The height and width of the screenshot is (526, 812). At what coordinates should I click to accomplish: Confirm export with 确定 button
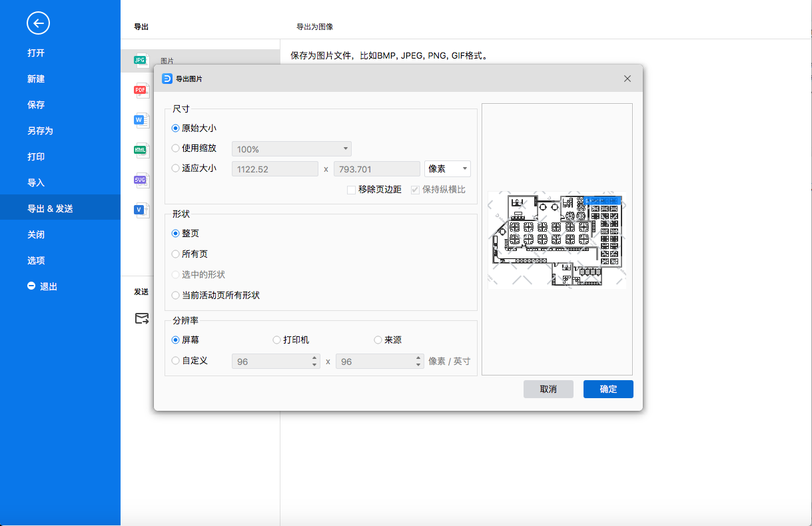[x=608, y=390]
